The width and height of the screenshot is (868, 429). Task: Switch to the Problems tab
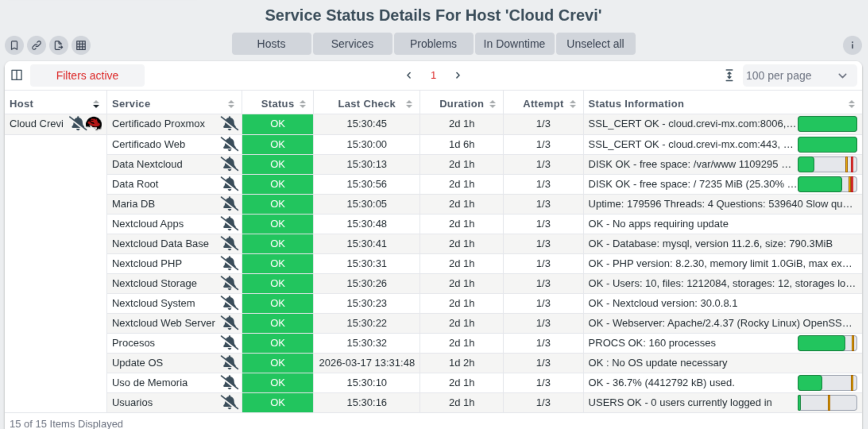(433, 44)
